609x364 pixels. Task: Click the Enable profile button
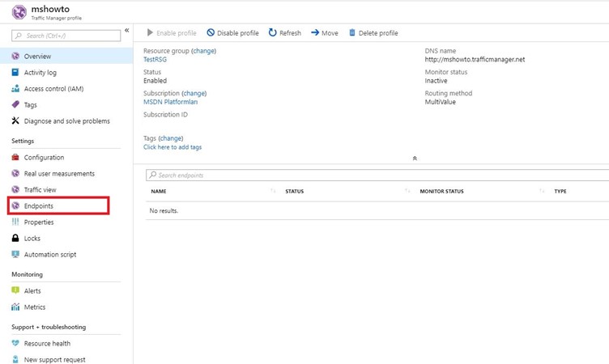tap(172, 33)
